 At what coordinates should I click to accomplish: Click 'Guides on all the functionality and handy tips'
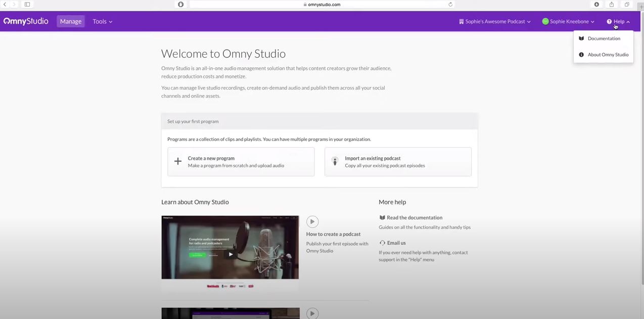point(425,227)
